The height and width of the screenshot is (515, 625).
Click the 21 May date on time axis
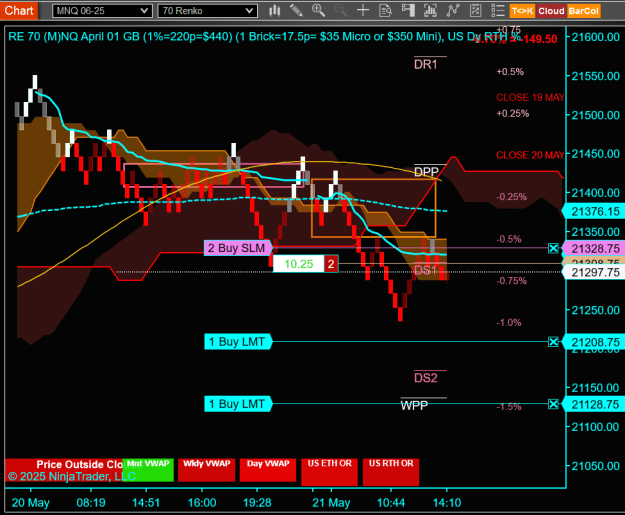331,503
